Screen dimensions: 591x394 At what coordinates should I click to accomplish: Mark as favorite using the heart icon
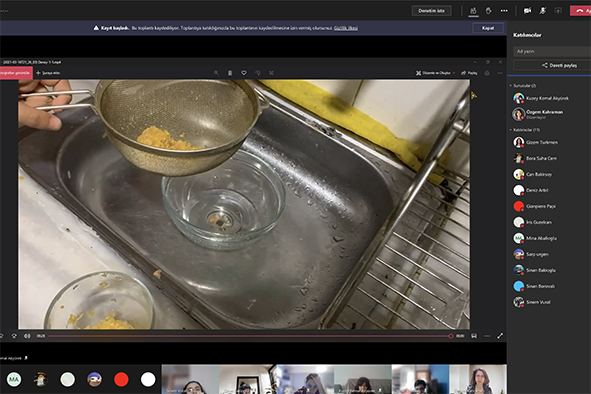click(x=244, y=73)
